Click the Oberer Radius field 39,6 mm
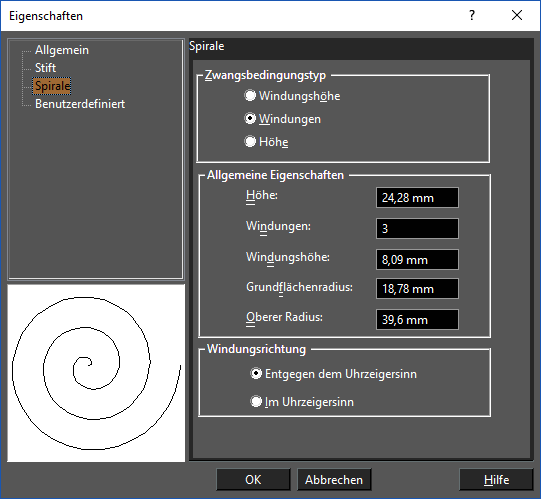Screen dimensions: 541x499 [x=417, y=320]
